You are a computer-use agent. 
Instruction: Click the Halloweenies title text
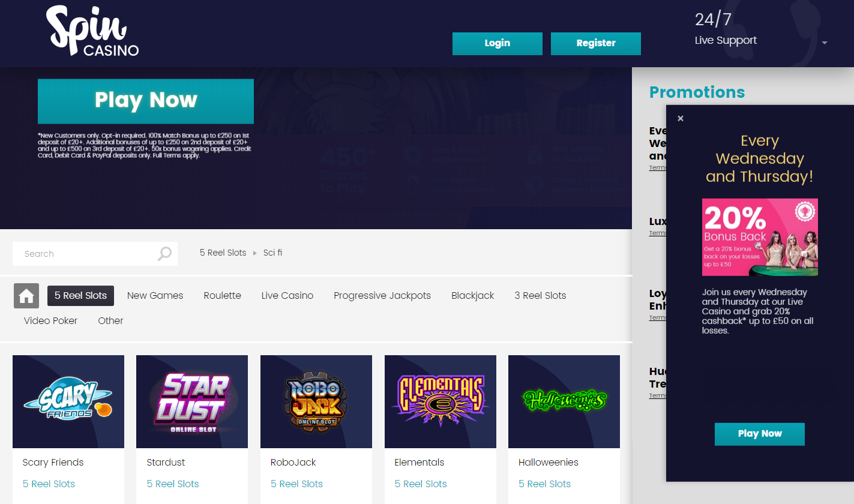549,462
